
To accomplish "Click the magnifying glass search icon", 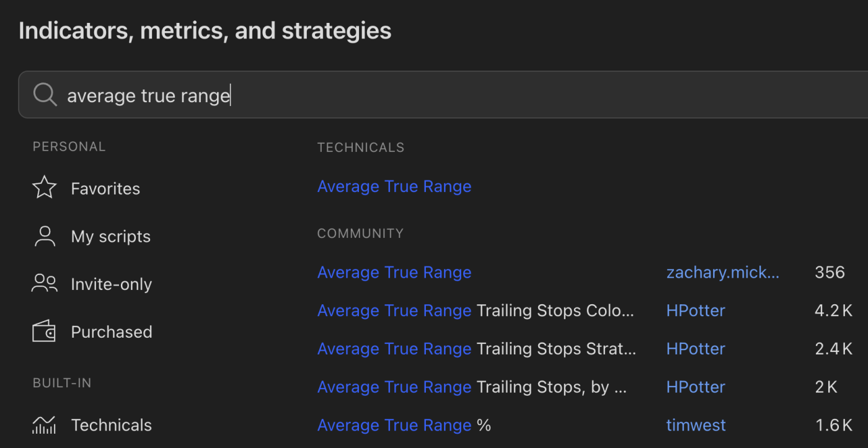I will pos(45,95).
